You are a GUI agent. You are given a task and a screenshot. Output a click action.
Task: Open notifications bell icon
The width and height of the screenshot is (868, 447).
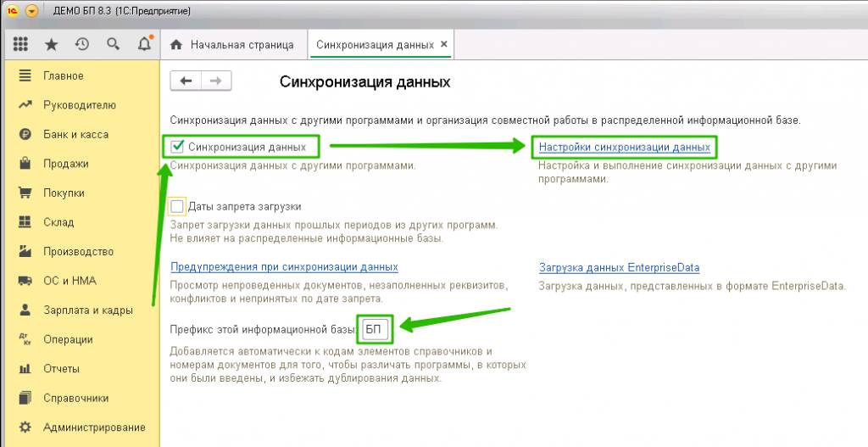pos(144,44)
